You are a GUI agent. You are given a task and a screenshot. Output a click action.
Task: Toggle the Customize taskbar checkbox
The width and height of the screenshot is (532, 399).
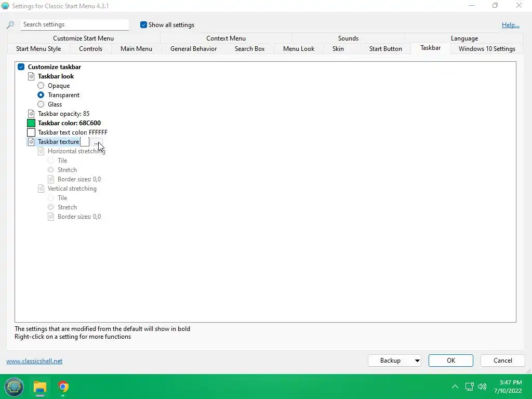point(21,67)
